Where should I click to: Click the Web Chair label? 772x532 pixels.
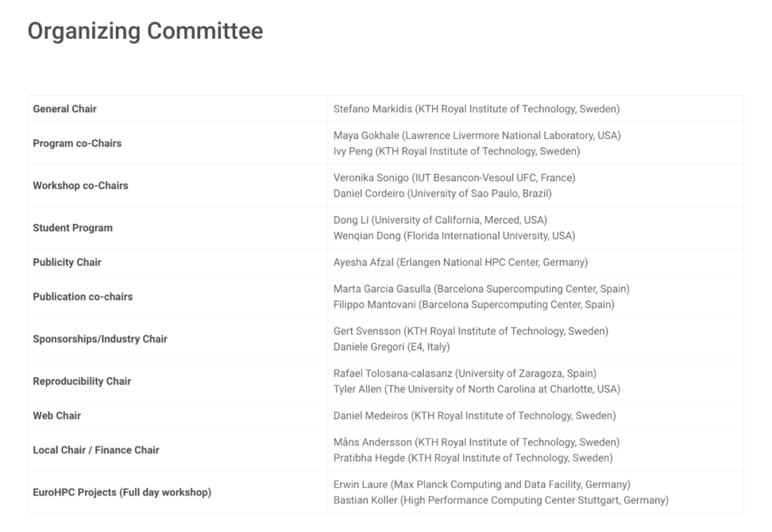(56, 415)
